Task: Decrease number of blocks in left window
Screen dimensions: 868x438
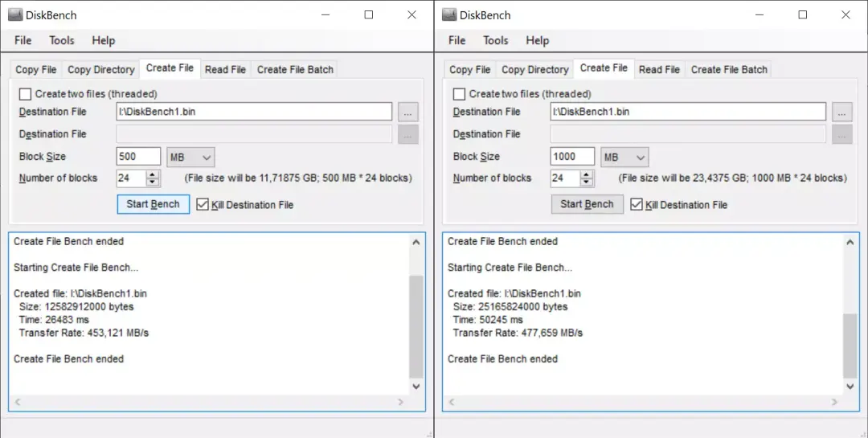Action: tap(153, 182)
